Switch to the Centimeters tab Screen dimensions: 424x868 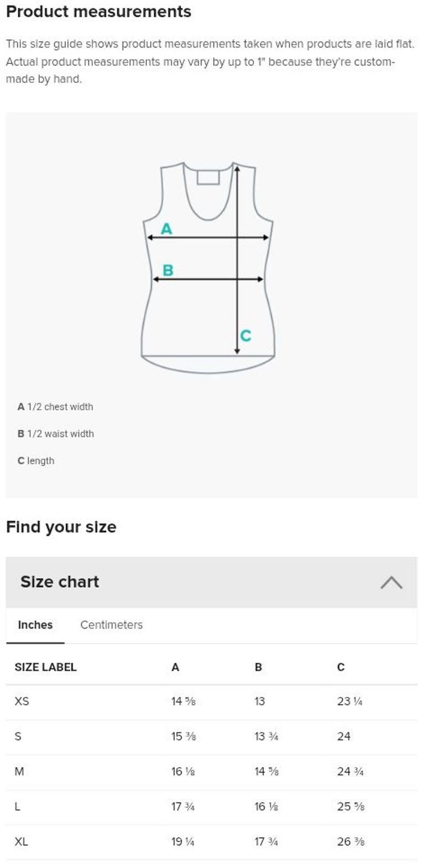coord(111,625)
